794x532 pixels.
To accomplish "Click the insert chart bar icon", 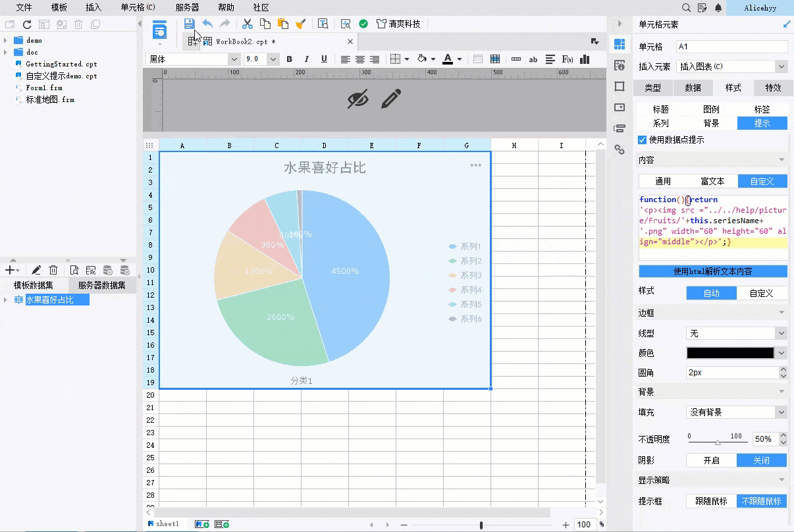I will click(585, 59).
